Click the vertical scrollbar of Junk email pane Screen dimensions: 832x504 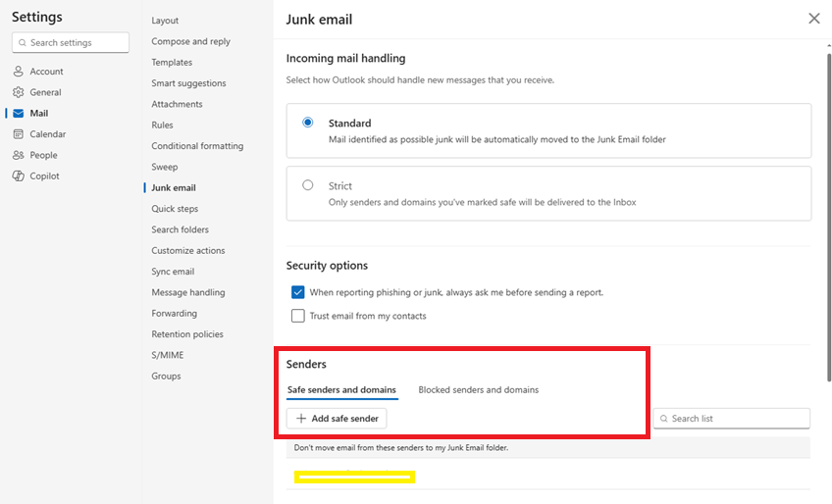pos(829,217)
